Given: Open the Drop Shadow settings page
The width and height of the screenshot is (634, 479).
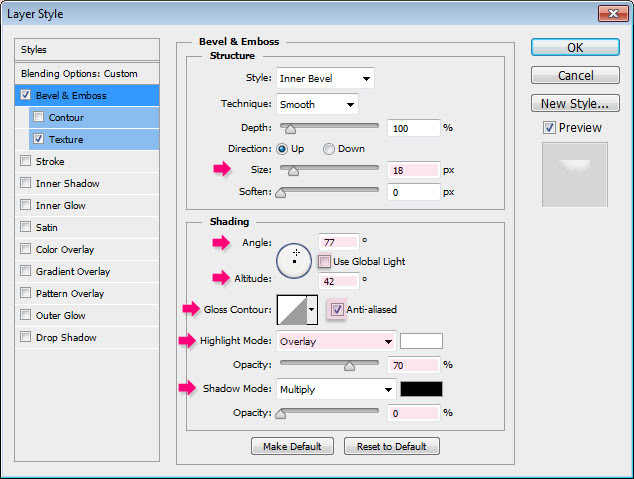Looking at the screenshot, I should click(66, 338).
